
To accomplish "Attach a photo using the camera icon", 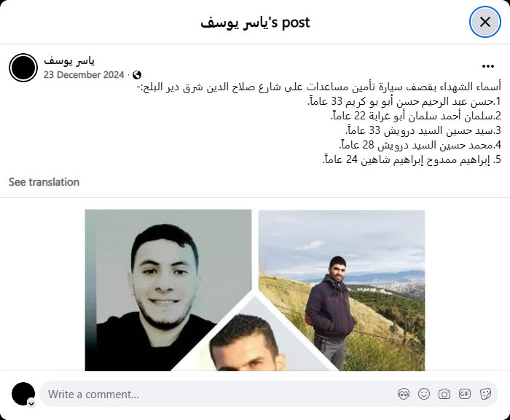I will [444, 394].
